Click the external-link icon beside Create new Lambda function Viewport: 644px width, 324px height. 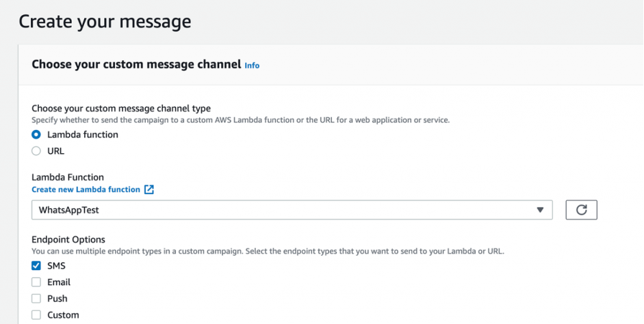point(149,189)
